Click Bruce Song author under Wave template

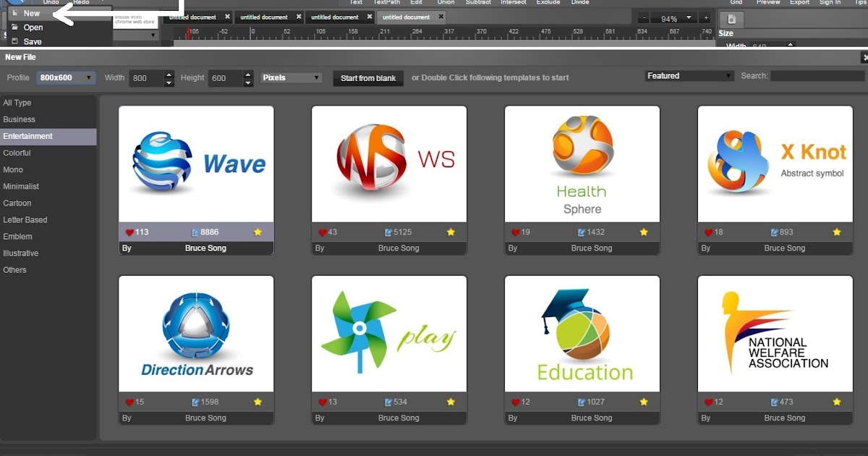click(205, 248)
